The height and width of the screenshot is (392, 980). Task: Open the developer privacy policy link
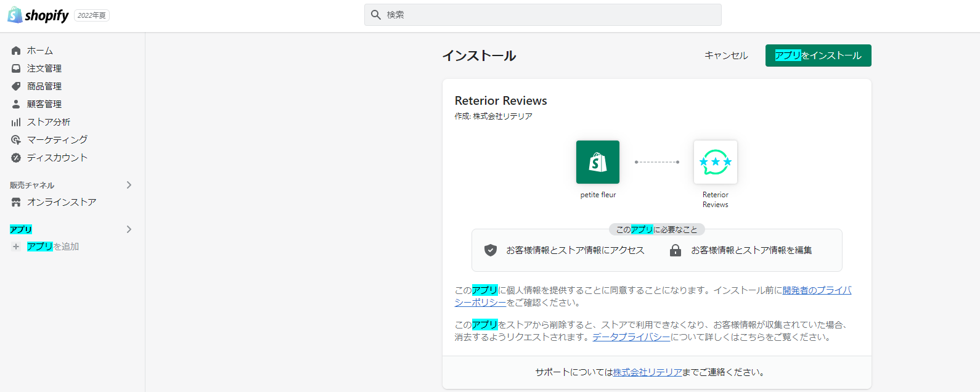pyautogui.click(x=817, y=290)
